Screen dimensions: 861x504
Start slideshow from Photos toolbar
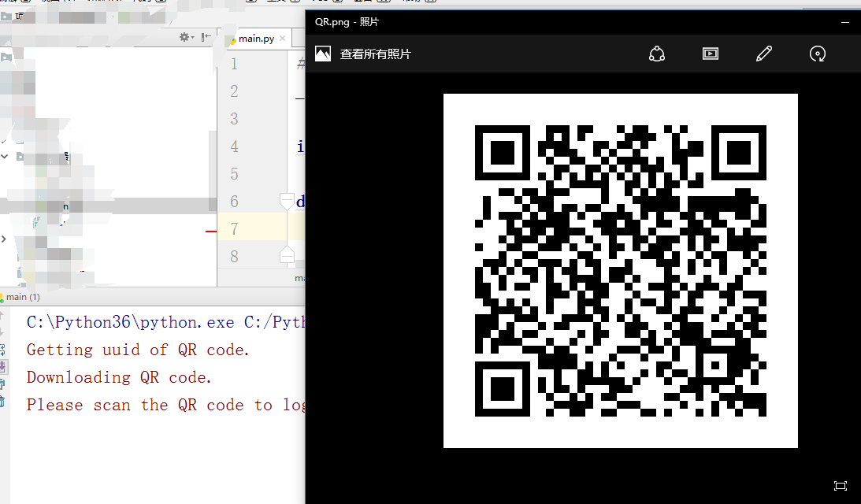(x=711, y=54)
